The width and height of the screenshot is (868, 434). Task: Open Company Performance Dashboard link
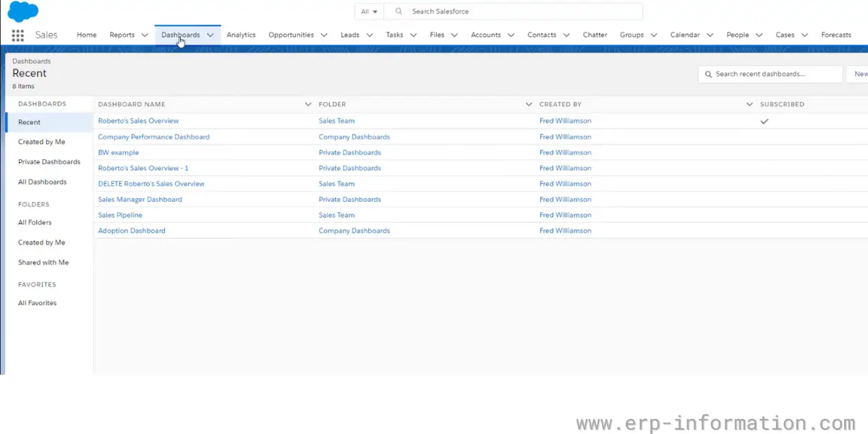click(153, 137)
